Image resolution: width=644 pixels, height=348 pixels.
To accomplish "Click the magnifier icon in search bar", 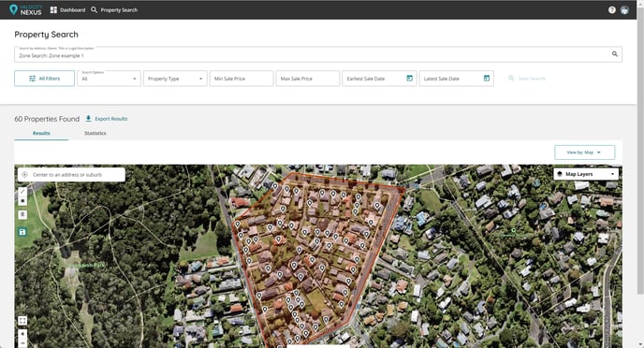I will pyautogui.click(x=615, y=54).
